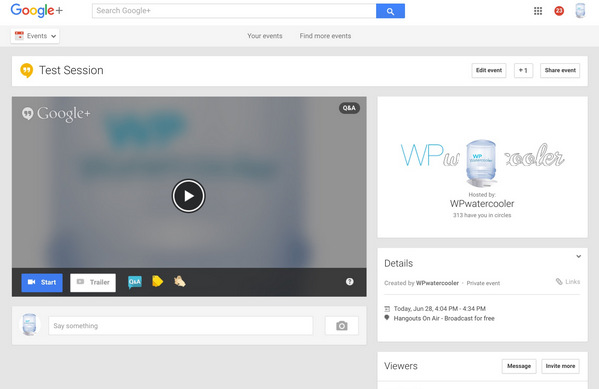
Task: Switch to Find more events tab
Action: point(325,36)
